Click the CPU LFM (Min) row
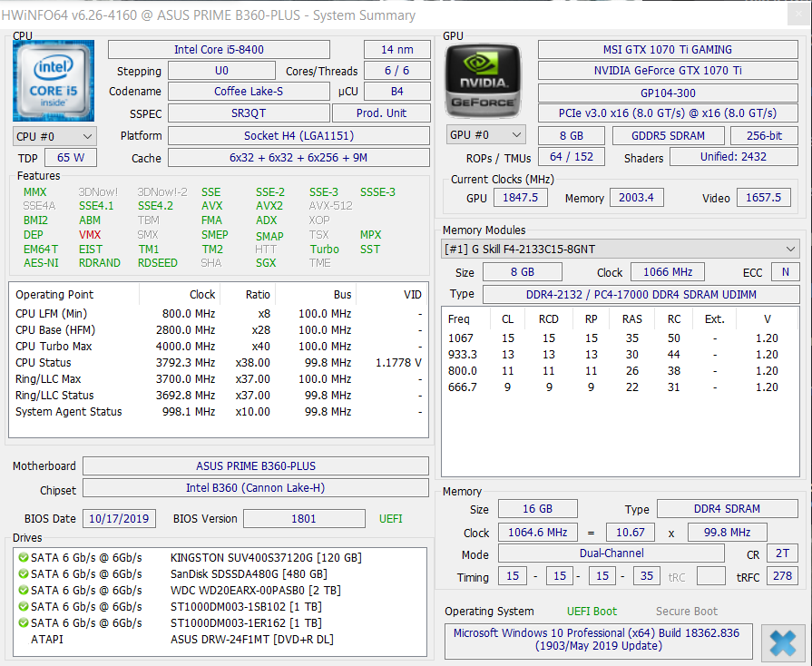This screenshot has height=666, width=812. (219, 314)
